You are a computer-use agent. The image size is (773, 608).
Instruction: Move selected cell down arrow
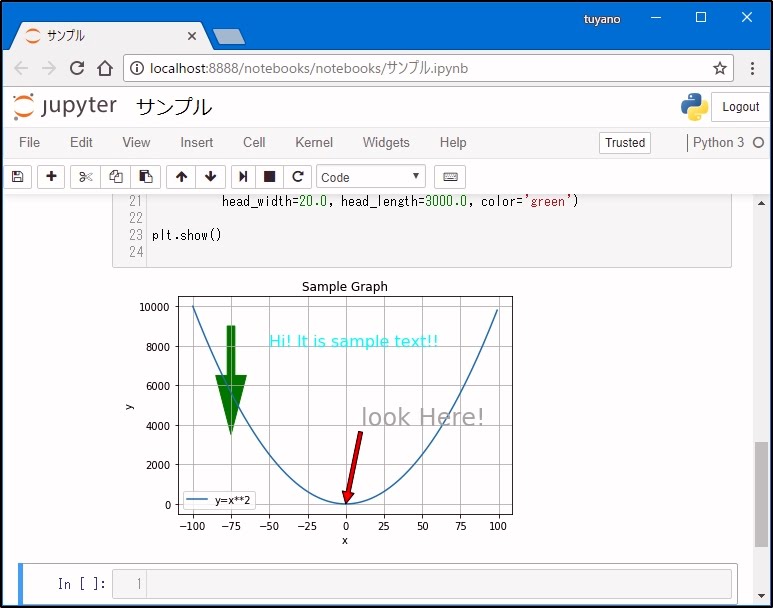click(210, 177)
